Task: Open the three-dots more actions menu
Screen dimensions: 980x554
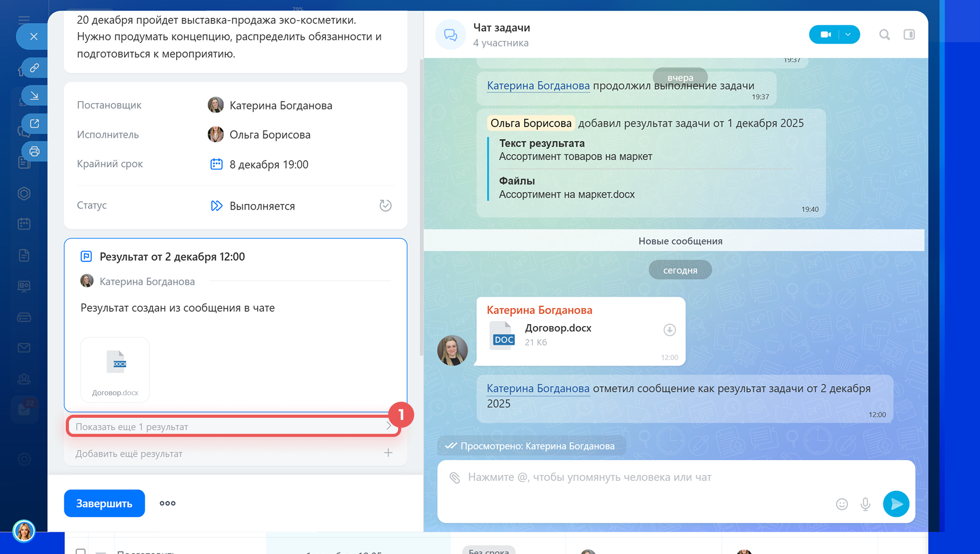Action: click(x=167, y=503)
